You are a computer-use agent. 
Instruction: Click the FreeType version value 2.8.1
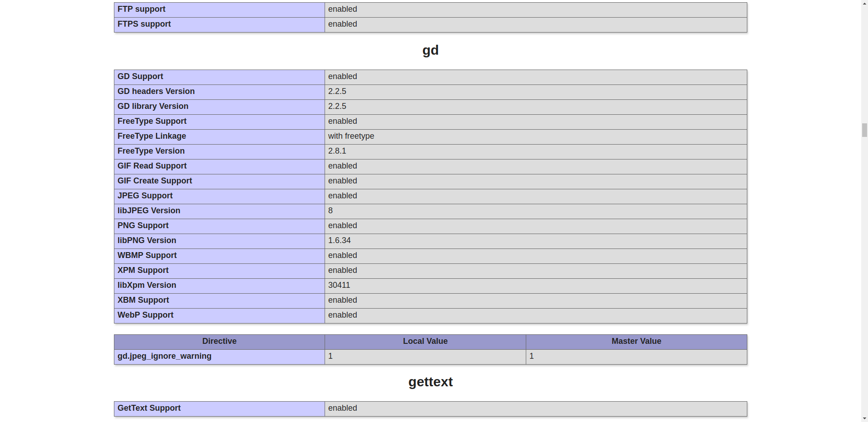(x=337, y=151)
